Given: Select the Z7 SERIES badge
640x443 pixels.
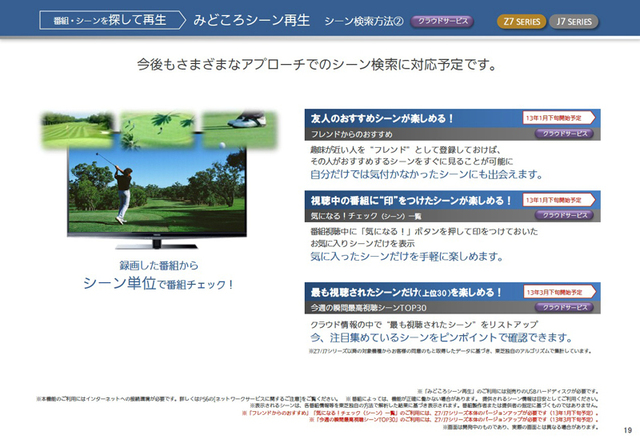Looking at the screenshot, I should pyautogui.click(x=522, y=22).
